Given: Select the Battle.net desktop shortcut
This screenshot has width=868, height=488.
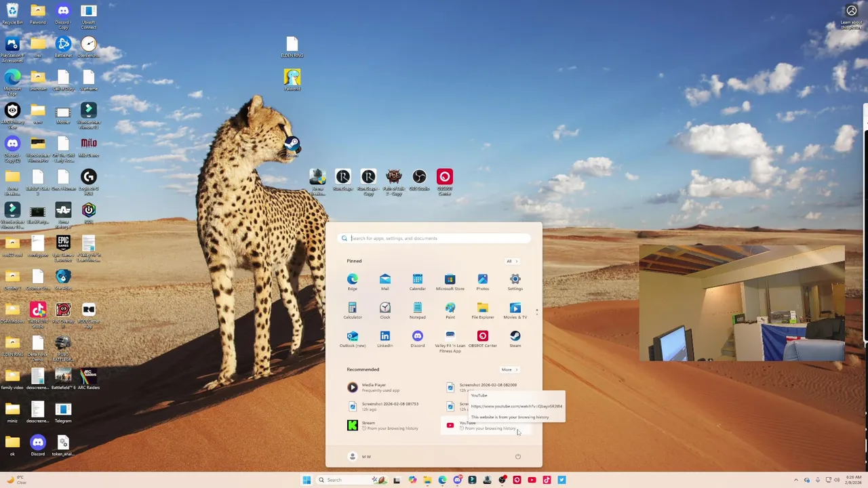Looking at the screenshot, I should coord(63,47).
